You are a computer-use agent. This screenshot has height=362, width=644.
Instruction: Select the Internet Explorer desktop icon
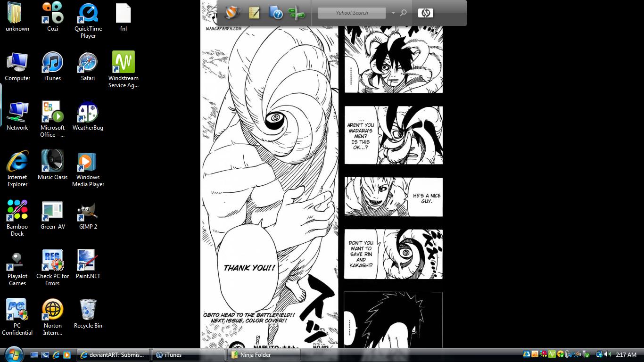pos(17,169)
